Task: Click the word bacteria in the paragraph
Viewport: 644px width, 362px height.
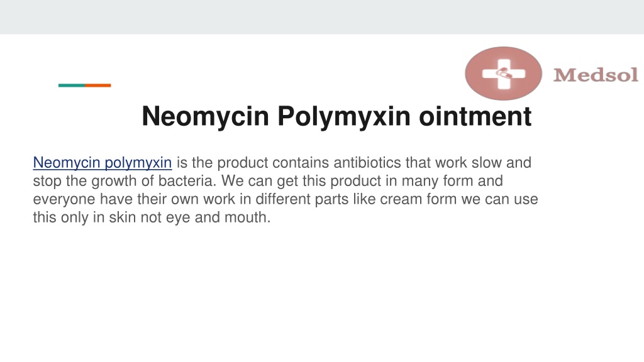Action: 187,181
